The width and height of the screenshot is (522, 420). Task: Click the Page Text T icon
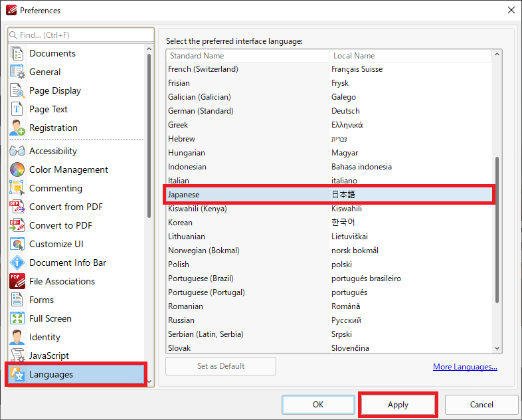click(17, 109)
